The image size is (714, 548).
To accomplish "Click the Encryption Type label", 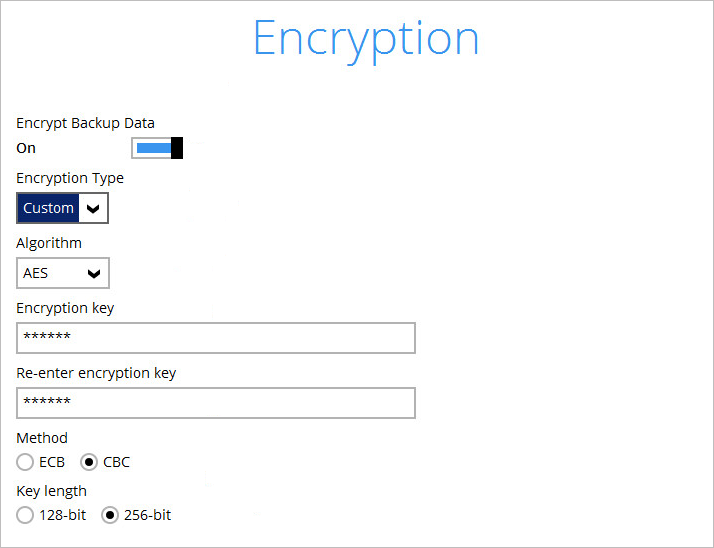I will click(x=70, y=178).
